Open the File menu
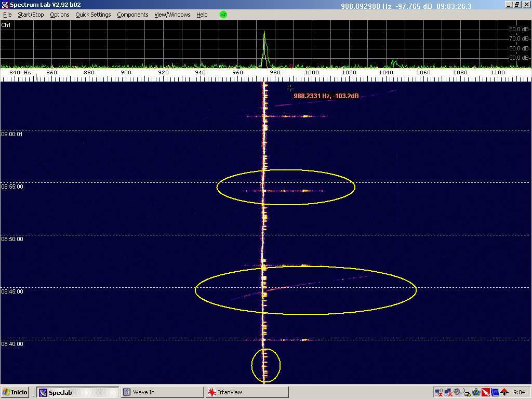Viewport: 532px width, 399px height. tap(7, 15)
